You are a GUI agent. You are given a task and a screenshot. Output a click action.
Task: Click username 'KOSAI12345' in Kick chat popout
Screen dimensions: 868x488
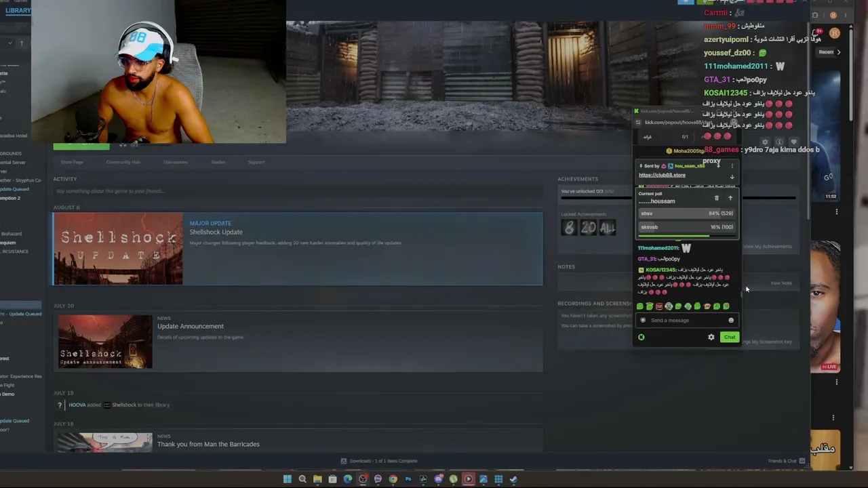click(x=660, y=270)
